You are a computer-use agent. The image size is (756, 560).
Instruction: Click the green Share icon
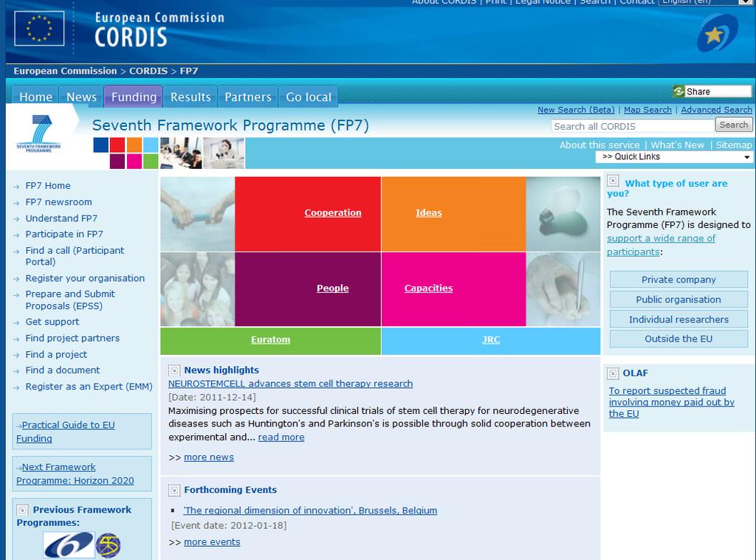[679, 91]
